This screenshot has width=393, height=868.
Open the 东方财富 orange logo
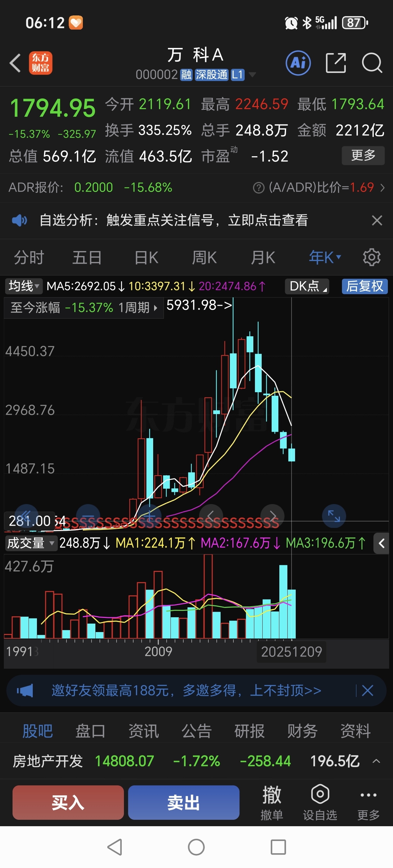[x=40, y=63]
